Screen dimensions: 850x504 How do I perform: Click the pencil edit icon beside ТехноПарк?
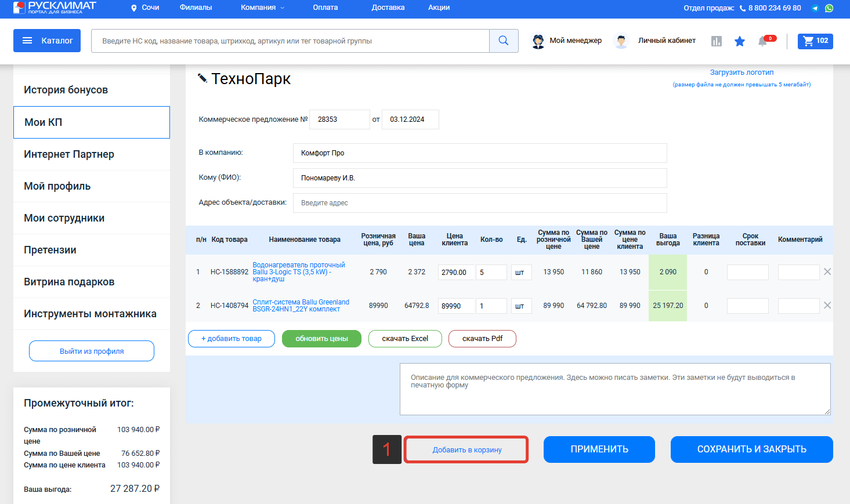coord(202,78)
